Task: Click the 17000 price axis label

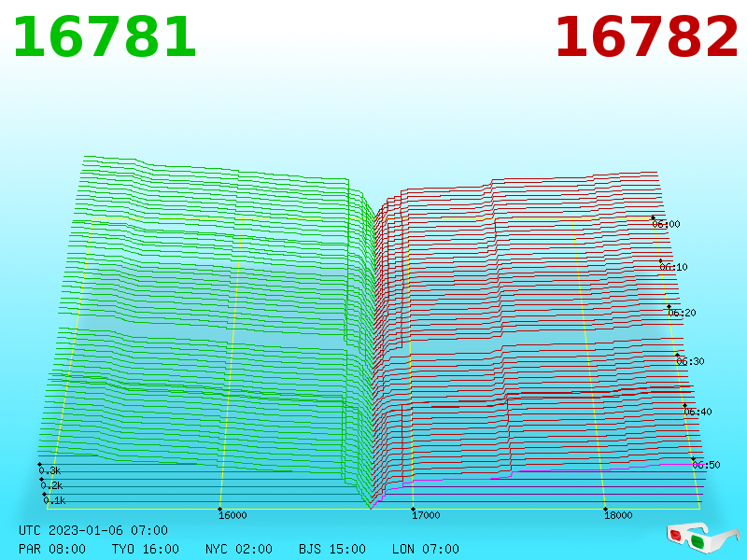Action: click(426, 515)
